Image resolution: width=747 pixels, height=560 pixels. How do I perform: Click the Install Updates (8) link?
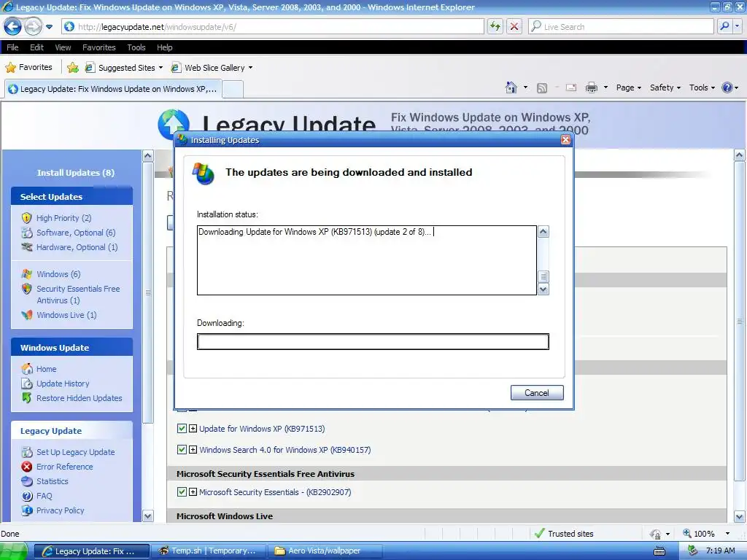click(x=76, y=172)
